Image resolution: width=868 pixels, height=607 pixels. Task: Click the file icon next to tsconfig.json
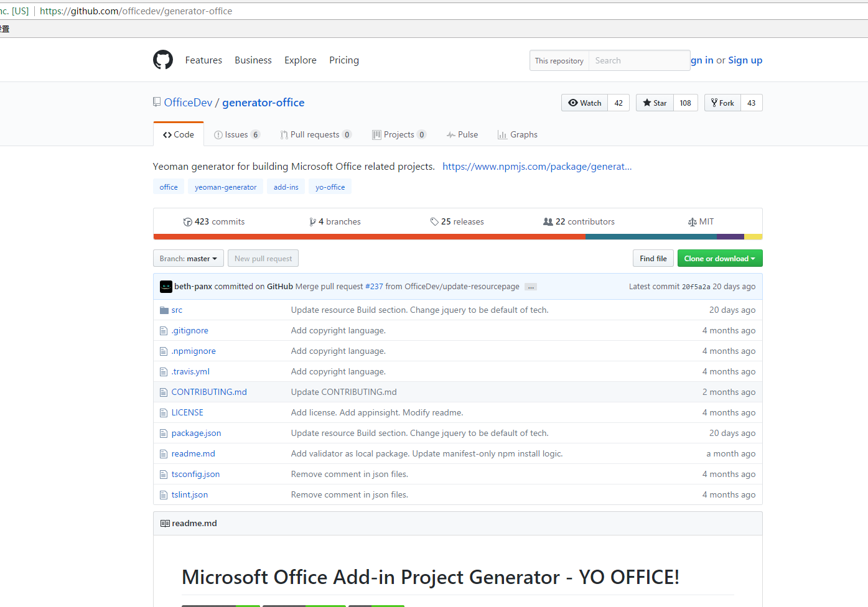click(x=164, y=475)
